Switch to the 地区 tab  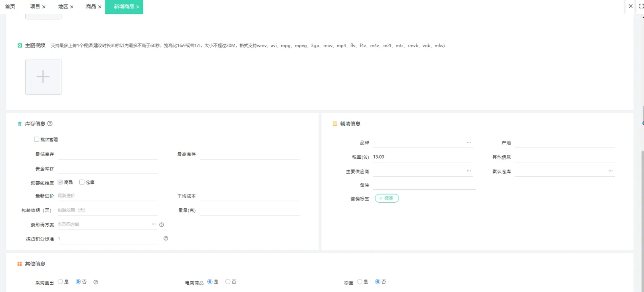pos(63,6)
